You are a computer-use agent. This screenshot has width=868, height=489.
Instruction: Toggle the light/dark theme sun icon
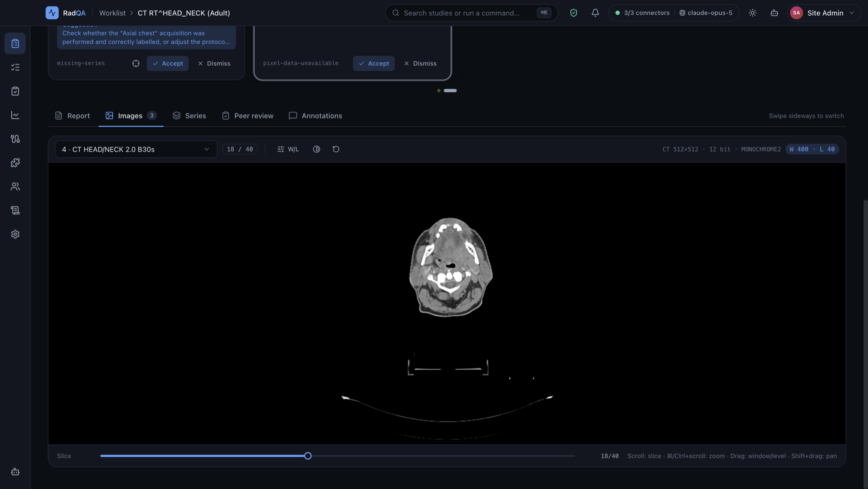(x=753, y=13)
